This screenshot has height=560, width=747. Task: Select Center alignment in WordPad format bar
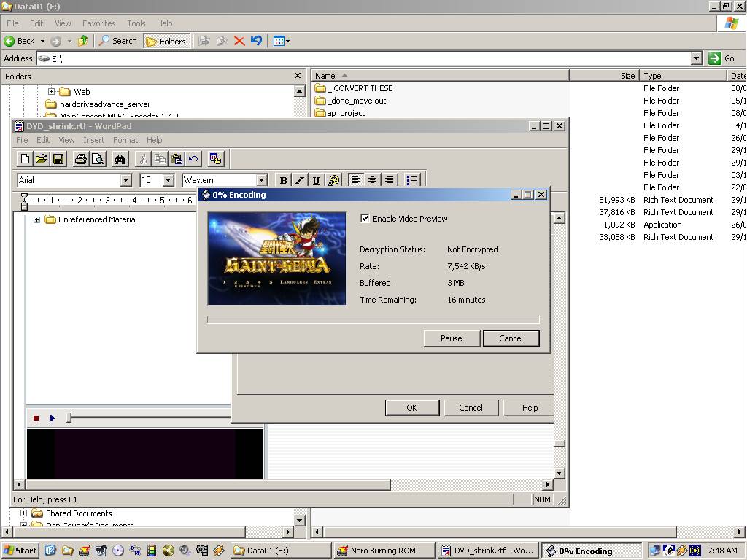(x=373, y=180)
